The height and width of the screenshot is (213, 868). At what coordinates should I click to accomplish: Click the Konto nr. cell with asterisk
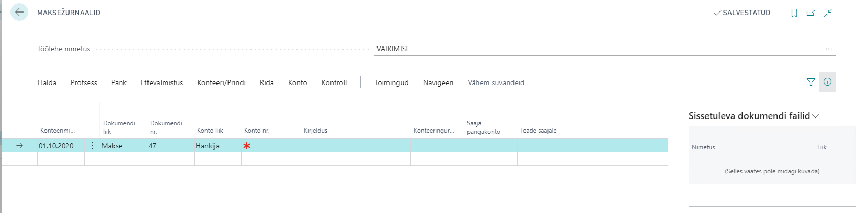(x=270, y=146)
